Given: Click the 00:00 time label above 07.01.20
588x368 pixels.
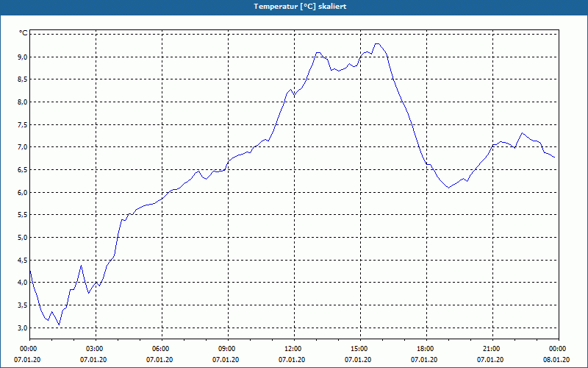Looking at the screenshot, I should tap(29, 349).
